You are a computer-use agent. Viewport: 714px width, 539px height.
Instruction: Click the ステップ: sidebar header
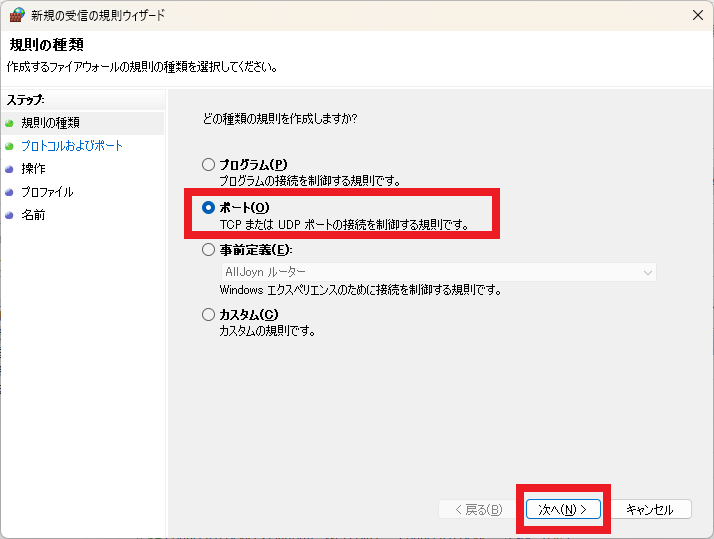[x=26, y=100]
